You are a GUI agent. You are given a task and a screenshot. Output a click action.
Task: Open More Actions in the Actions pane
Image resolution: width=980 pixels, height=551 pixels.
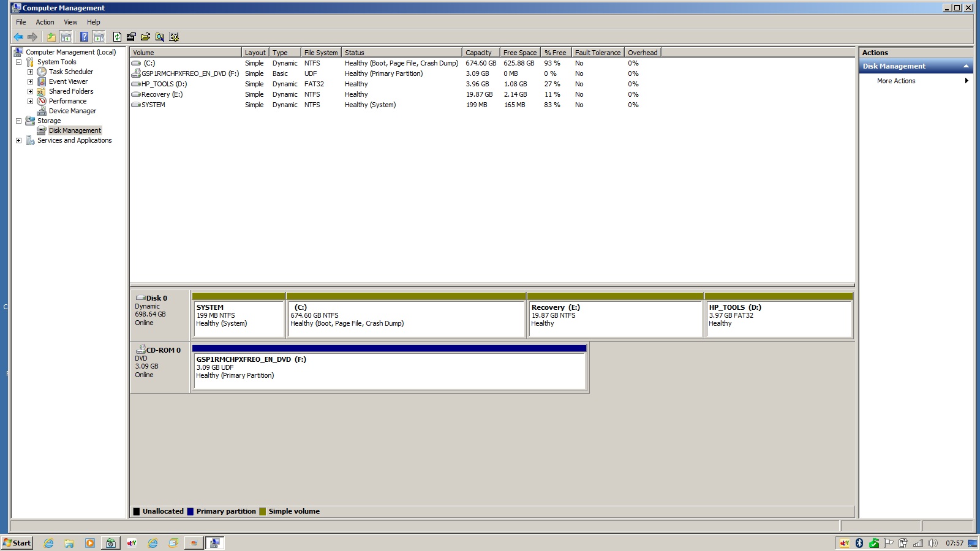click(x=896, y=81)
